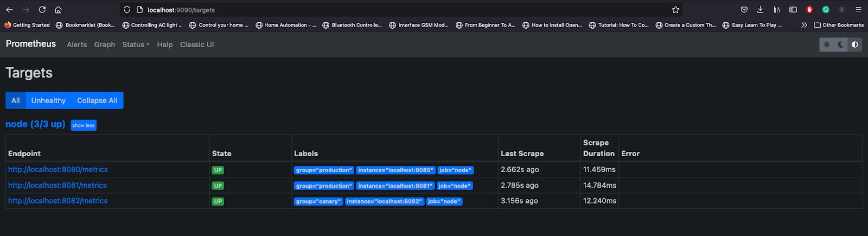Open the Alerts page
Viewport: 868px width, 236px height.
click(76, 44)
